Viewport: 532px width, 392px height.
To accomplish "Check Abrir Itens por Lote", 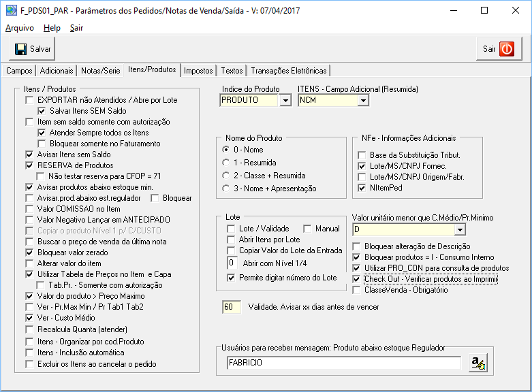I will click(x=231, y=240).
